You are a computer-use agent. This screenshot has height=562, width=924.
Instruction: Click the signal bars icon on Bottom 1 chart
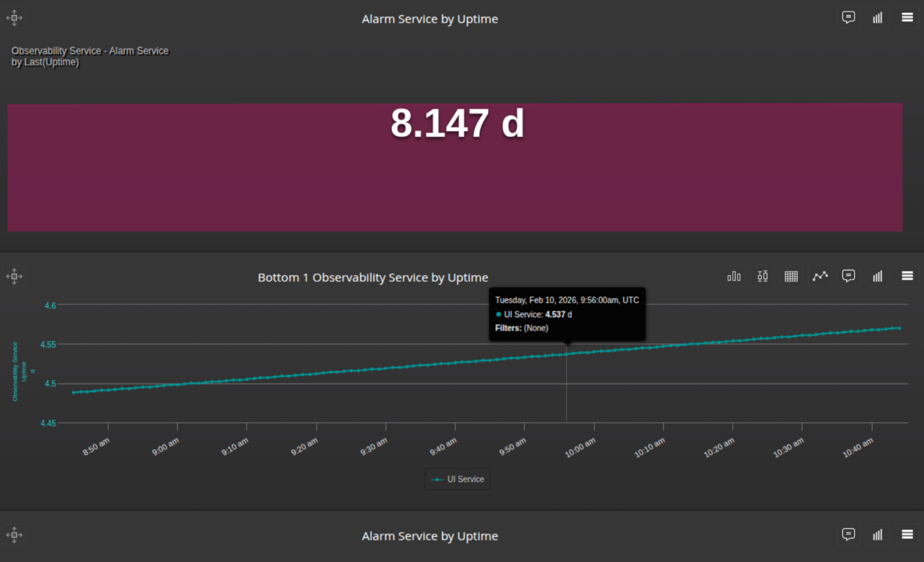click(x=877, y=276)
